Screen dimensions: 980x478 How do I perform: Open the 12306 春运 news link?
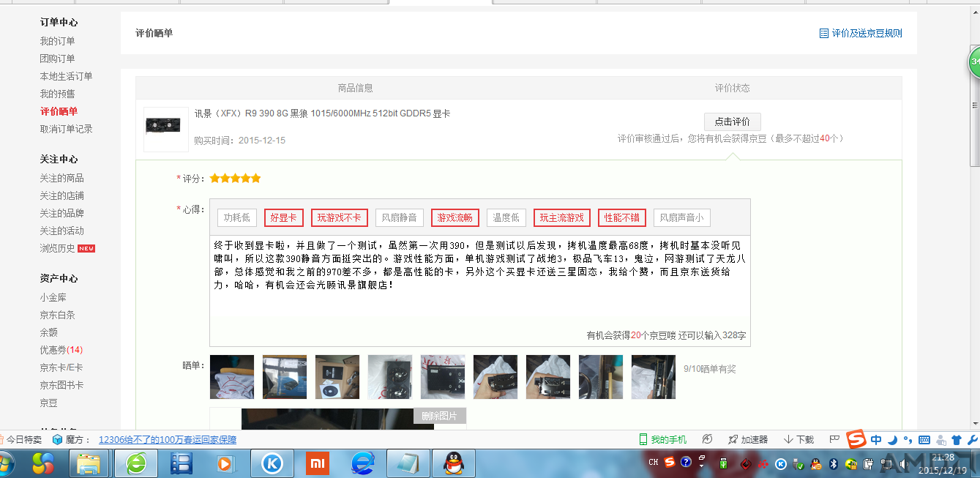168,440
